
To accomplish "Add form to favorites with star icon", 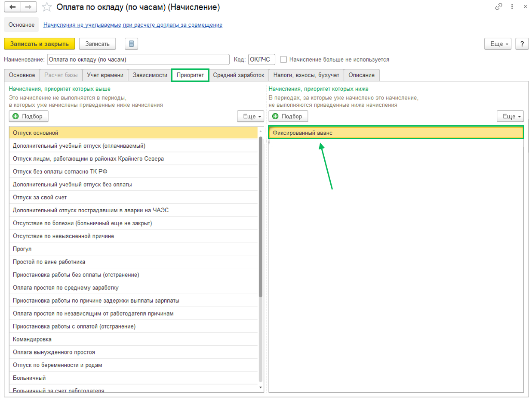I will pos(48,7).
